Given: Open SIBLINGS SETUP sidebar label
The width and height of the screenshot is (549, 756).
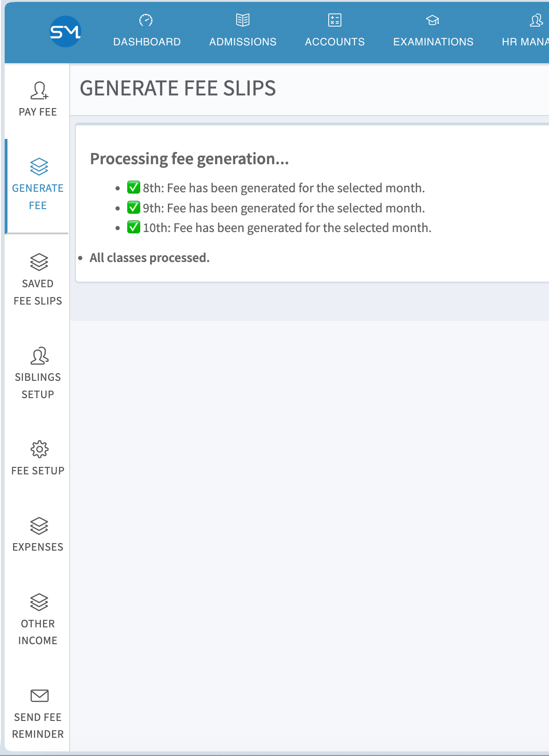Looking at the screenshot, I should click(x=38, y=386).
